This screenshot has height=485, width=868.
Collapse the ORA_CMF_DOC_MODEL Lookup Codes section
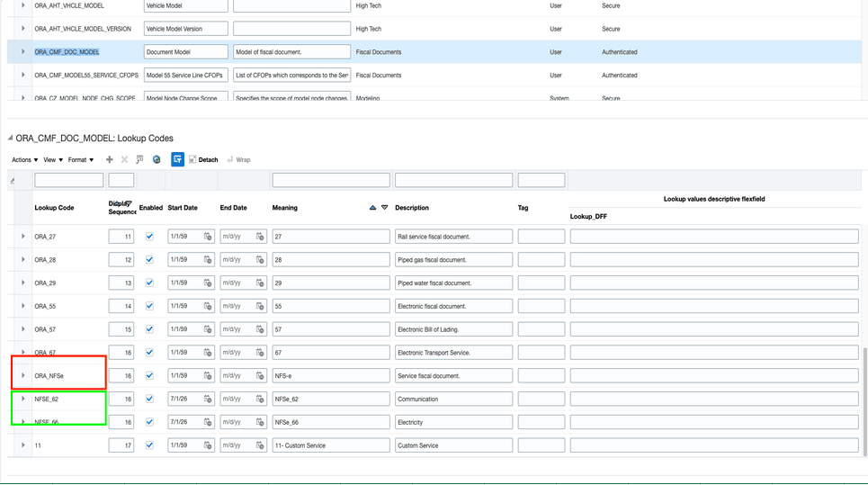coord(10,138)
